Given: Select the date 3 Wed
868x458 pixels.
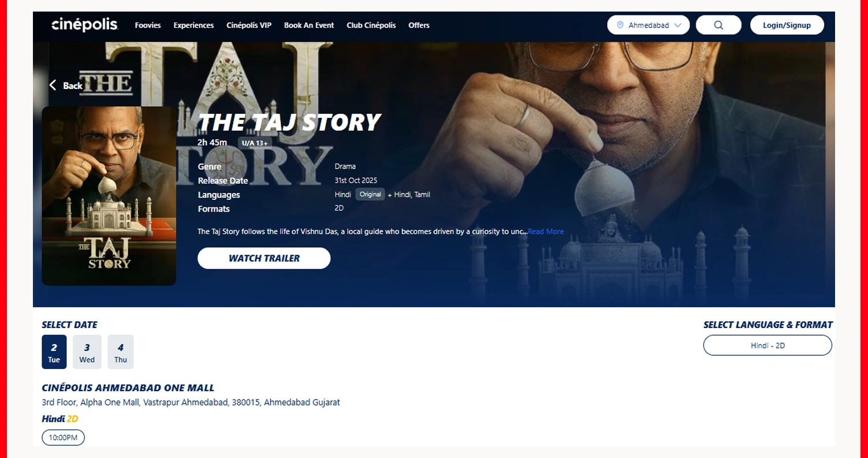Looking at the screenshot, I should (87, 352).
